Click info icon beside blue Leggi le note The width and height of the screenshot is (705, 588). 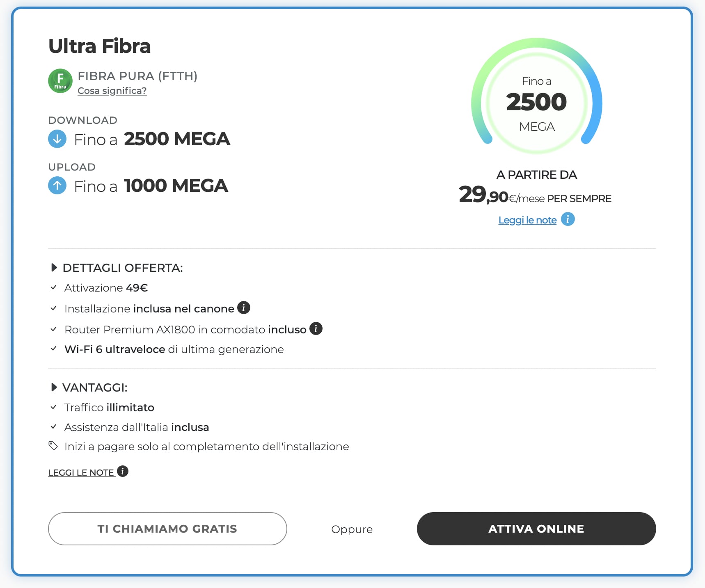point(568,219)
